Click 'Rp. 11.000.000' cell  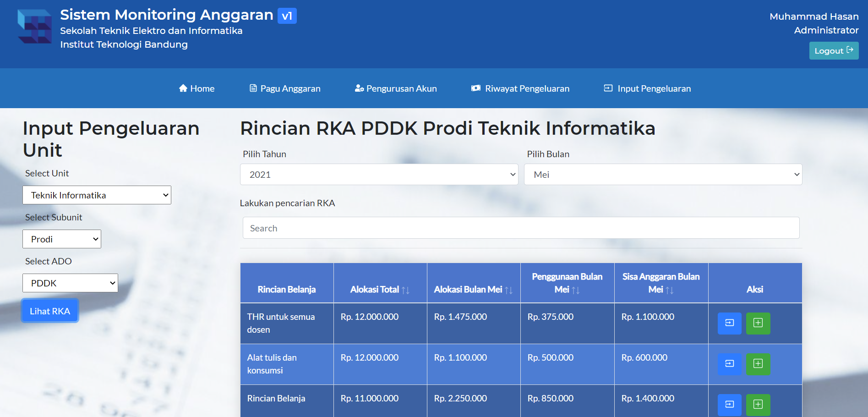point(380,401)
